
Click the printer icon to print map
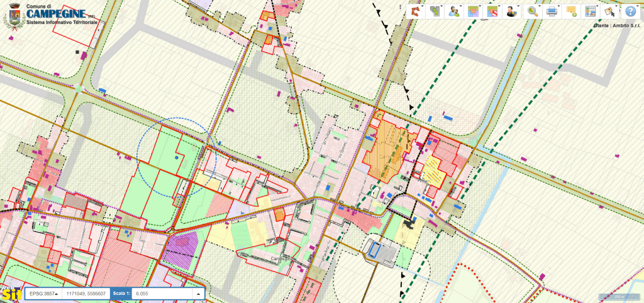[552, 11]
